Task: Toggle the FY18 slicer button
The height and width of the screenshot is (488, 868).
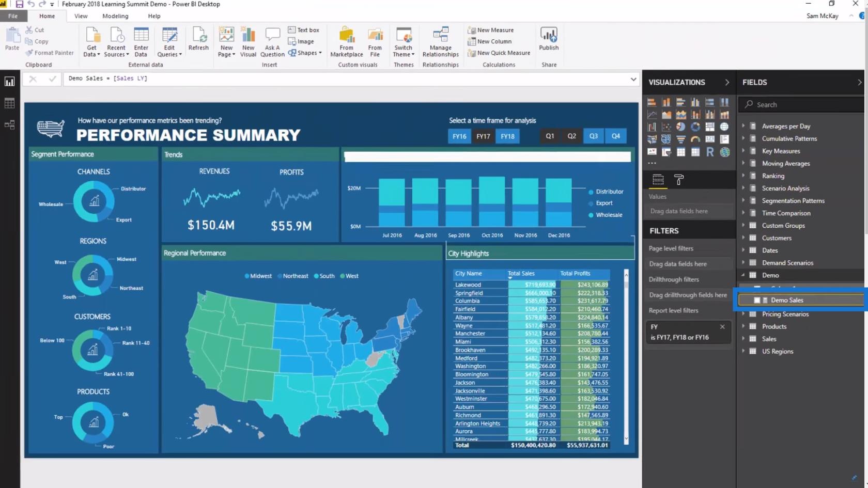Action: pyautogui.click(x=507, y=136)
